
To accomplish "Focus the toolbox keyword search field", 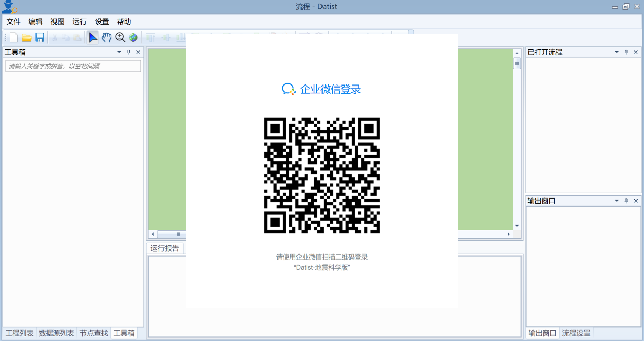I will click(x=73, y=66).
